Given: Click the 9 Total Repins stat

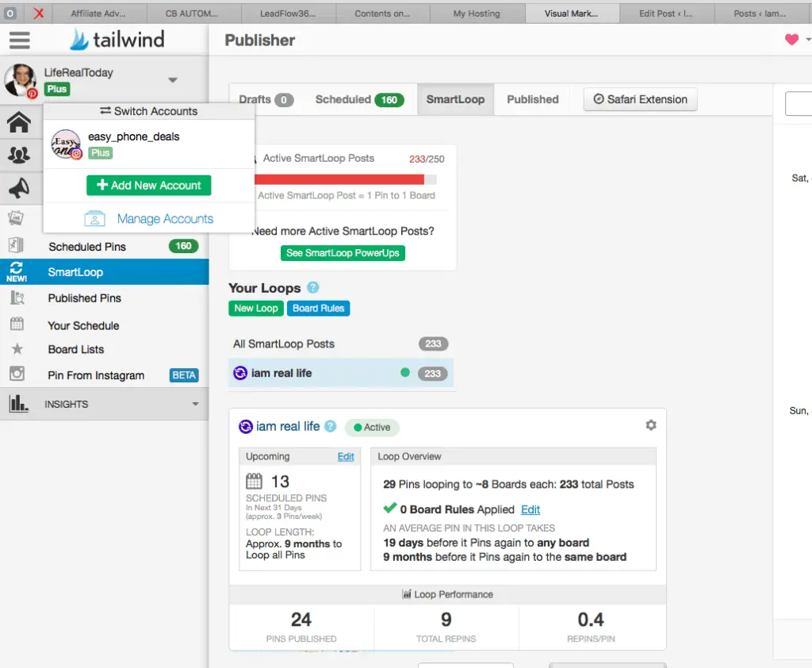Looking at the screenshot, I should tap(446, 627).
